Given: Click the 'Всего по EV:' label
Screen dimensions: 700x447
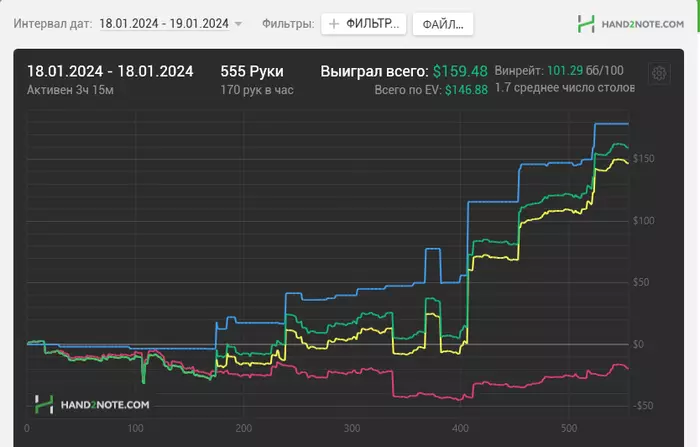Looking at the screenshot, I should (x=408, y=90).
